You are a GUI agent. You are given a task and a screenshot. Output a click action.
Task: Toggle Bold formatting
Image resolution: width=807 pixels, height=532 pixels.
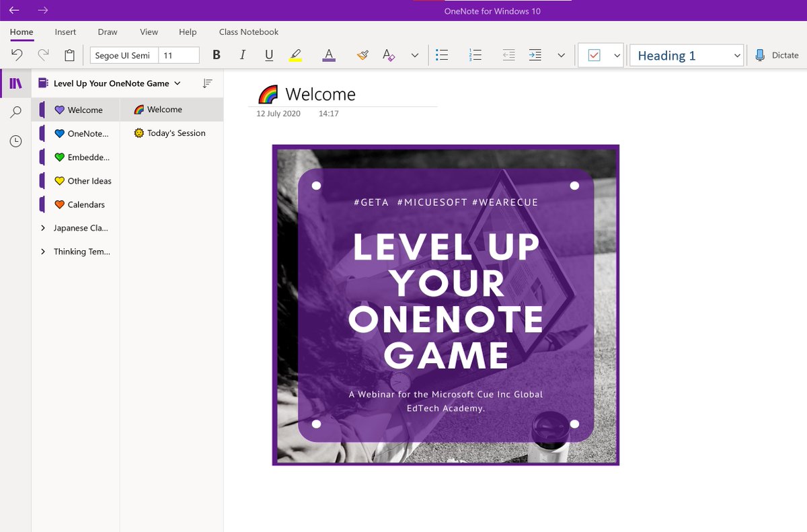coord(217,55)
